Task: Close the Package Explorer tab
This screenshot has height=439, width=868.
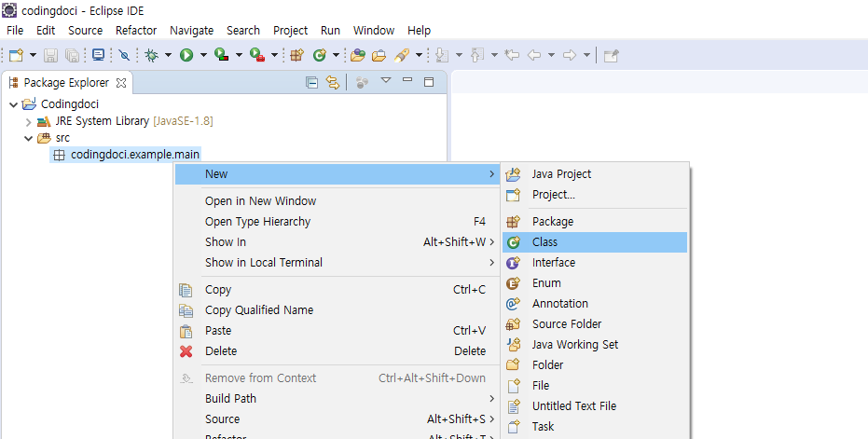Action: click(120, 83)
